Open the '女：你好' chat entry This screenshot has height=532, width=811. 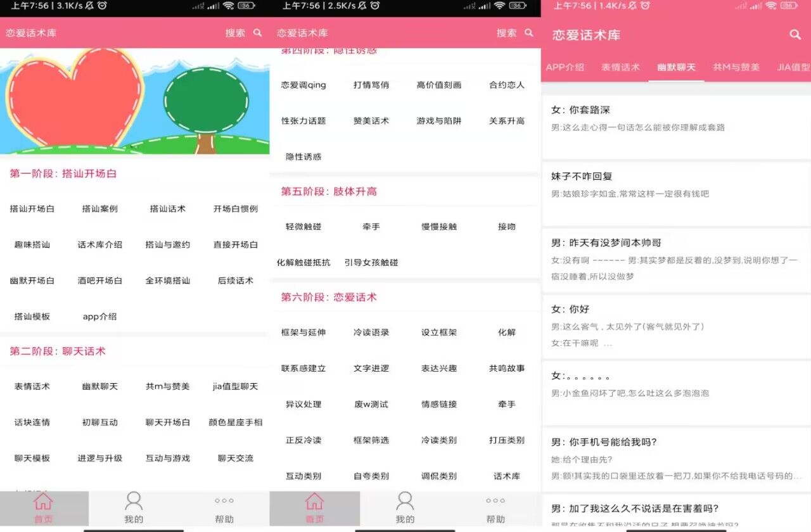(x=676, y=327)
